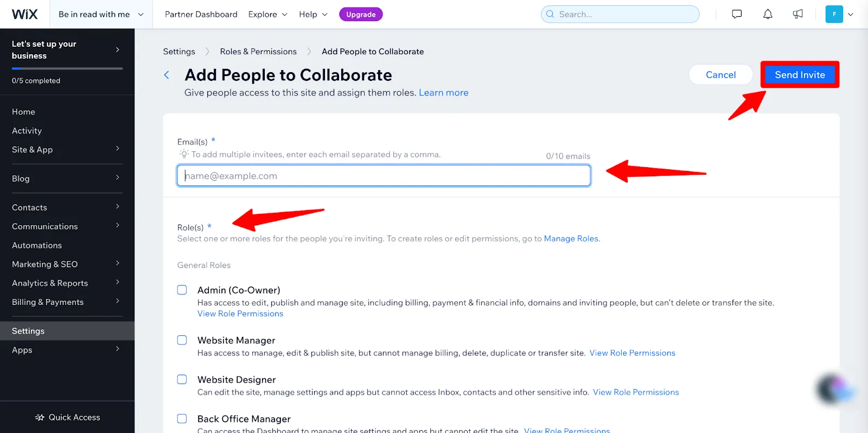The image size is (868, 433).
Task: Open the Manage Roles link
Action: 571,239
